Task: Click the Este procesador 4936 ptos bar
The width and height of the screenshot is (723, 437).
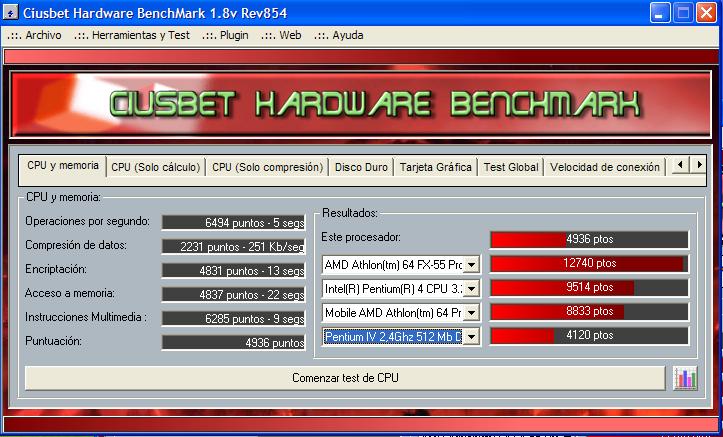Action: (588, 239)
